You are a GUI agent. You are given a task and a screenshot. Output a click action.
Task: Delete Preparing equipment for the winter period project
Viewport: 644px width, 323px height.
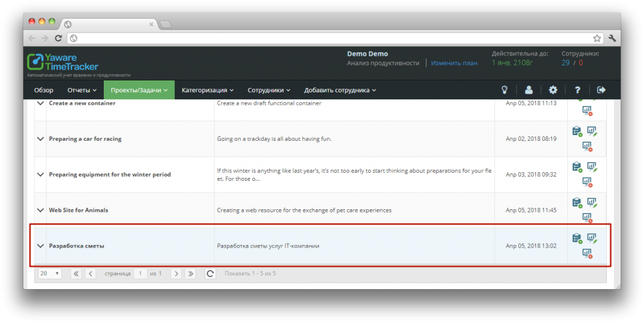(x=587, y=182)
